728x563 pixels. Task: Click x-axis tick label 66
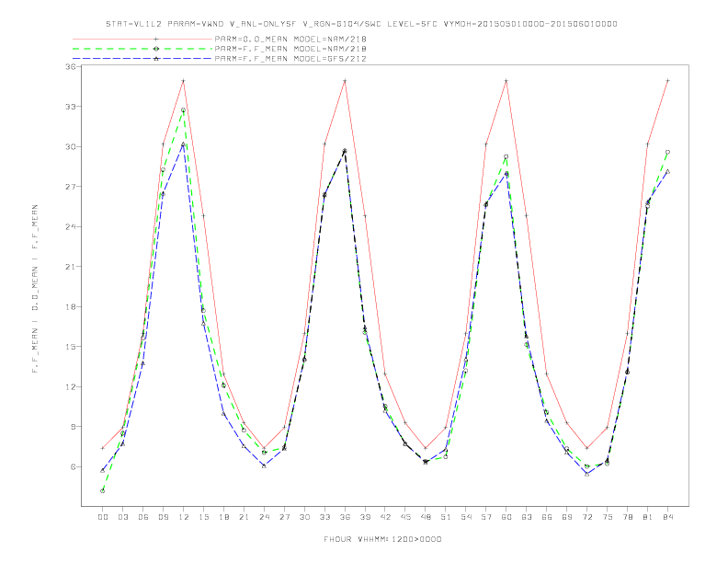coord(547,517)
